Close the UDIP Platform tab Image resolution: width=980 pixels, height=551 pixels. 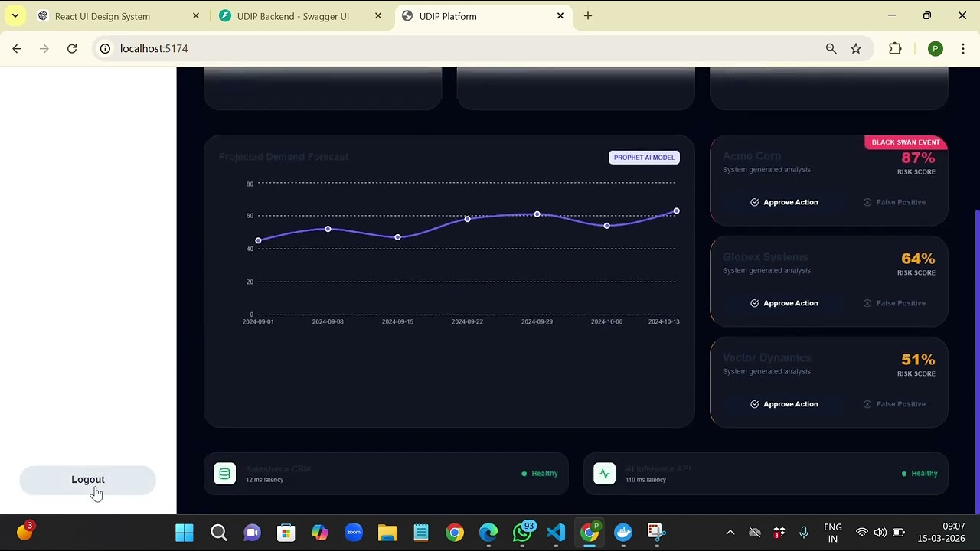(x=560, y=16)
